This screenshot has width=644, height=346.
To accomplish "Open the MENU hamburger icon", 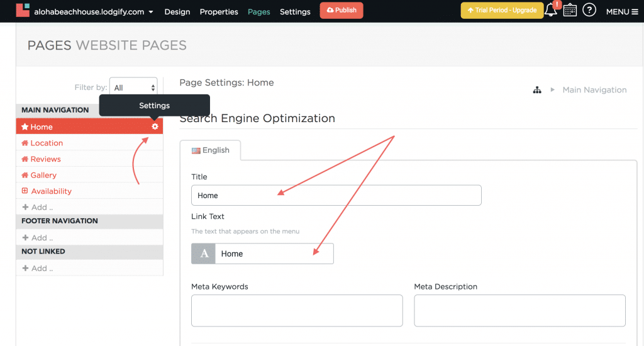I will pyautogui.click(x=622, y=11).
